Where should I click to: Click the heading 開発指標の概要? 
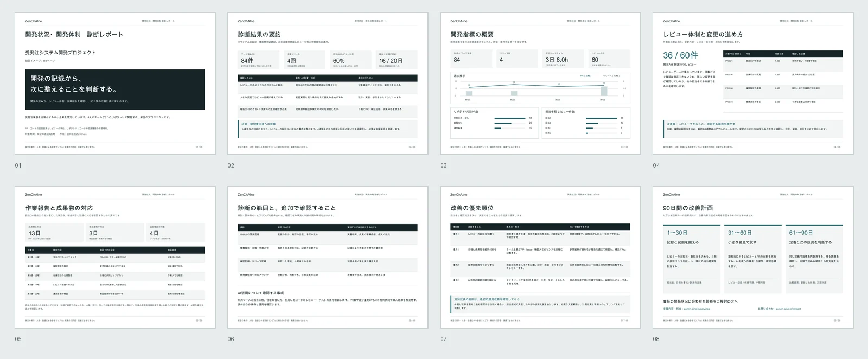pyautogui.click(x=472, y=34)
